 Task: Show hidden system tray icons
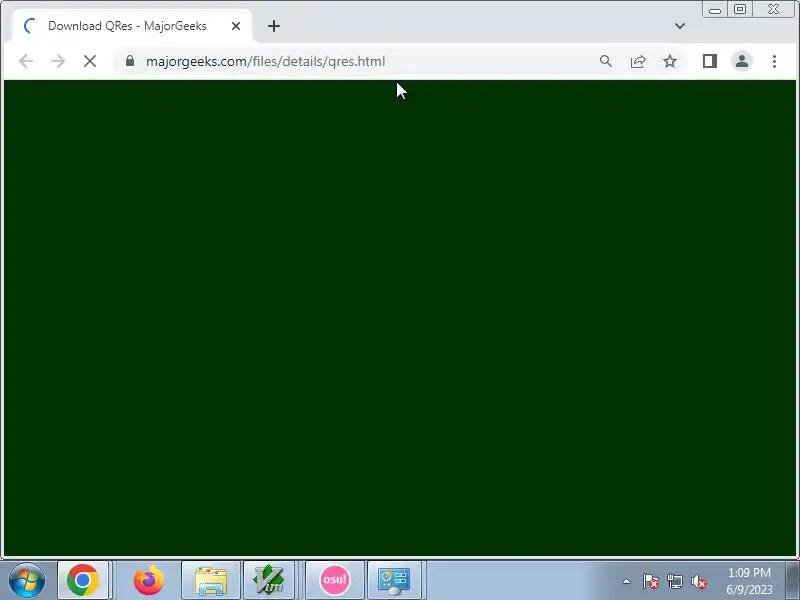point(627,581)
